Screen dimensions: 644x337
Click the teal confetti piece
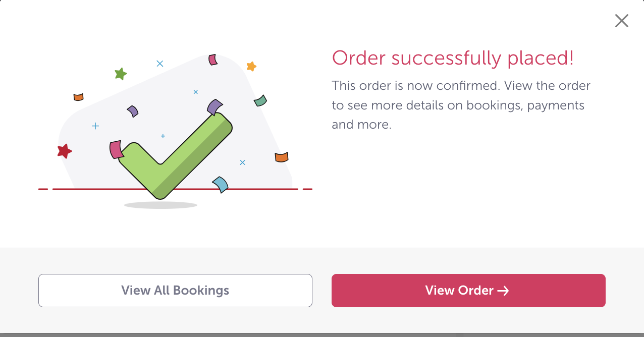point(260,101)
